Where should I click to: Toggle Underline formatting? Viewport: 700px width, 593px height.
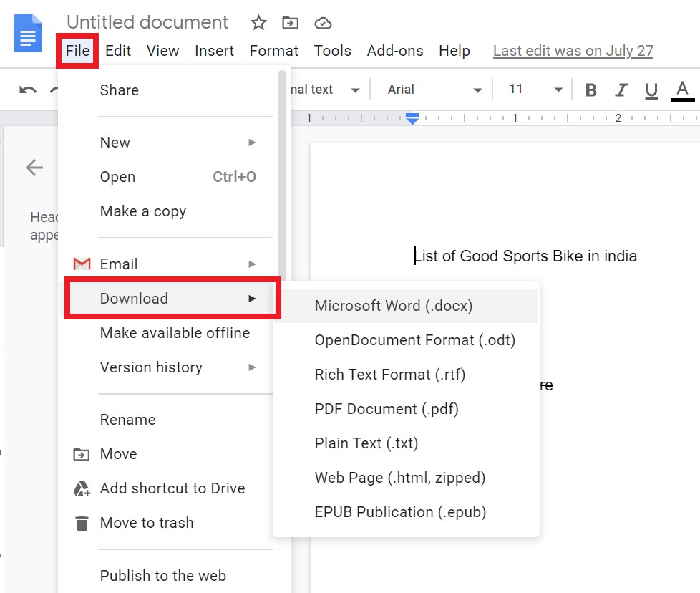[651, 91]
